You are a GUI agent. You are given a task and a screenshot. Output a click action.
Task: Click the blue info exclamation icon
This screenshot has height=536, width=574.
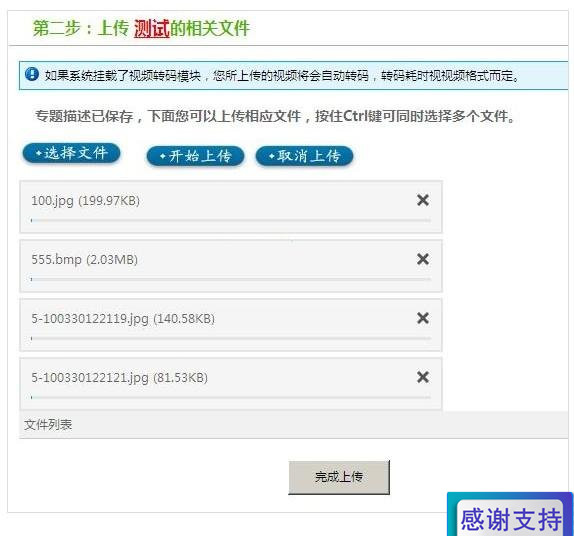[32, 74]
